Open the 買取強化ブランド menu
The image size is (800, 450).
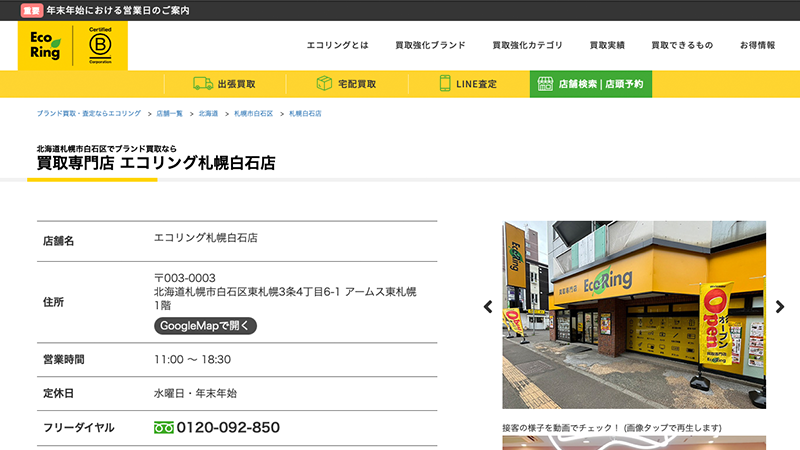coord(430,45)
